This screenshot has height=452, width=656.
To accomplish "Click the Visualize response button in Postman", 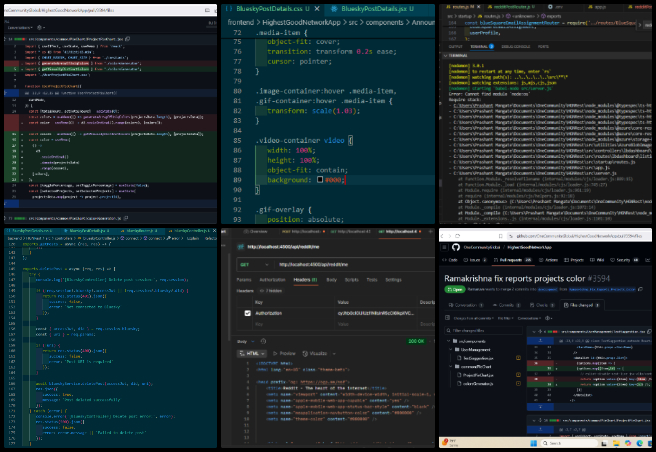I will click(x=315, y=354).
